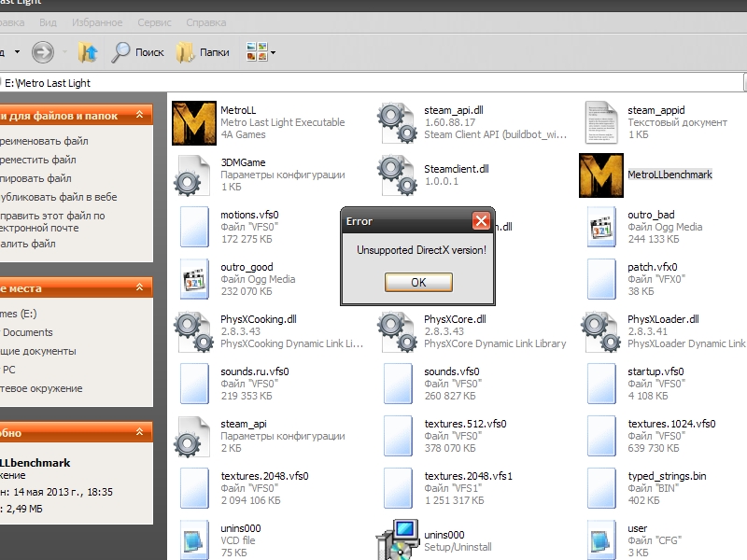Select the sounds.ru.vfs0 file icon

tap(194, 384)
